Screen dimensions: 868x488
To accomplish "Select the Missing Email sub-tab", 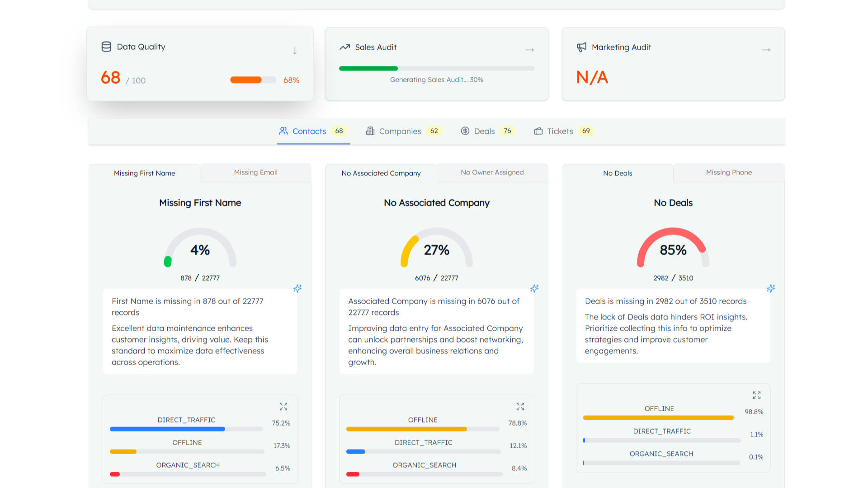I will tap(255, 172).
